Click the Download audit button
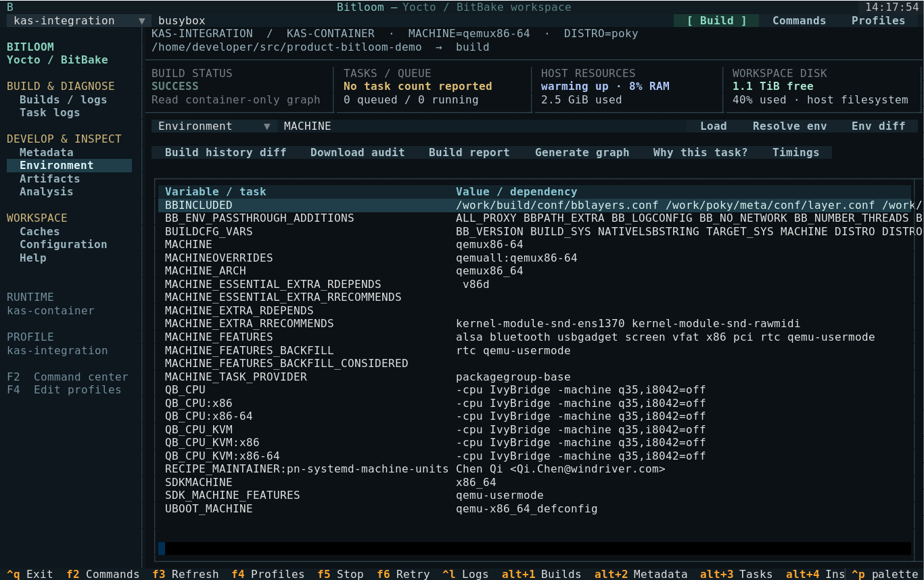Viewport: 924px width, 580px height. [x=357, y=153]
